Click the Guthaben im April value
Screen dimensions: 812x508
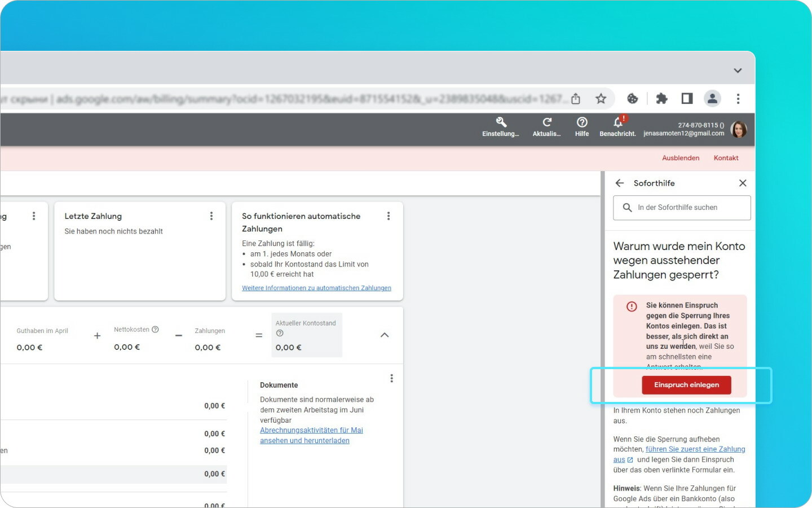(29, 348)
